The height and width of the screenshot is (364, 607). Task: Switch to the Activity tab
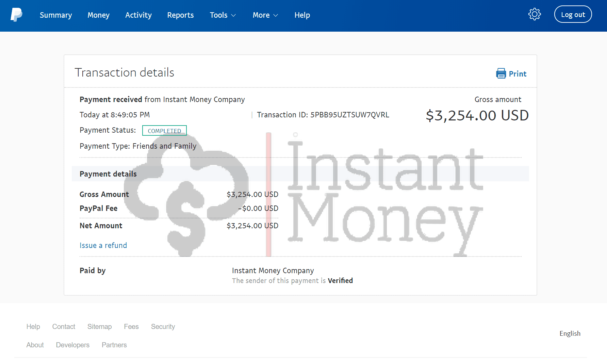pyautogui.click(x=138, y=15)
